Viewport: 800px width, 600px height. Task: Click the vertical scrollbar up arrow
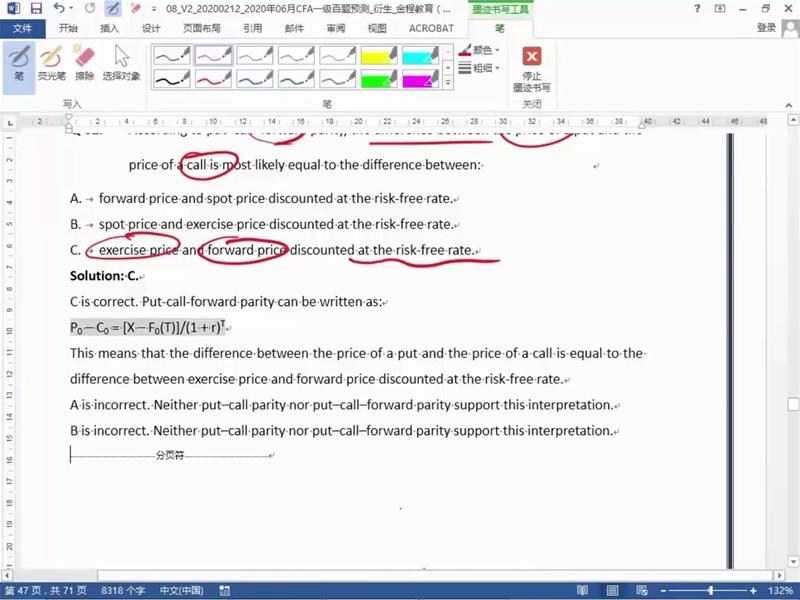793,120
